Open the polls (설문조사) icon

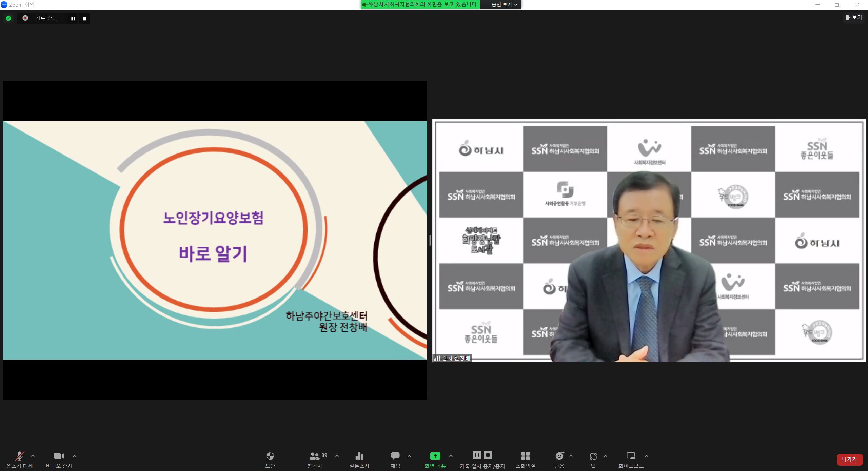[359, 456]
